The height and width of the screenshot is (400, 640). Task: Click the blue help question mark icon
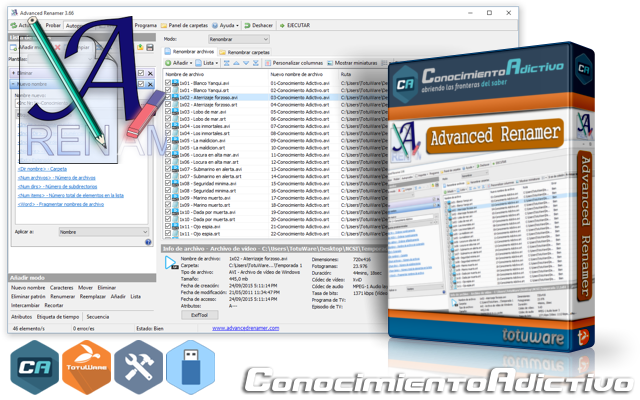(x=148, y=242)
